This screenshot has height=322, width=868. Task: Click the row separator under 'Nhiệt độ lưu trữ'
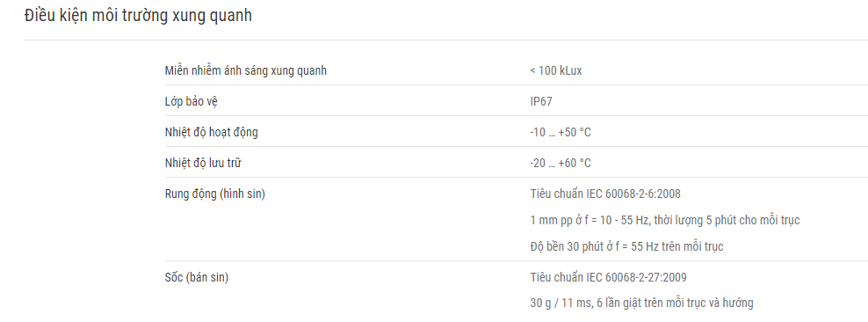pyautogui.click(x=517, y=178)
